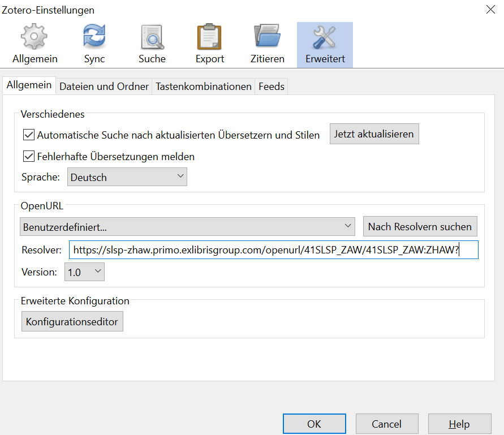Screen dimensions: 504x435
Task: Open the Konfigurationseditor
Action: [x=72, y=321]
